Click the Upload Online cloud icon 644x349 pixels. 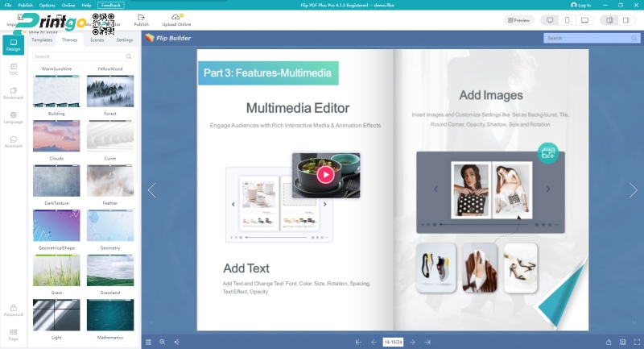click(x=176, y=17)
